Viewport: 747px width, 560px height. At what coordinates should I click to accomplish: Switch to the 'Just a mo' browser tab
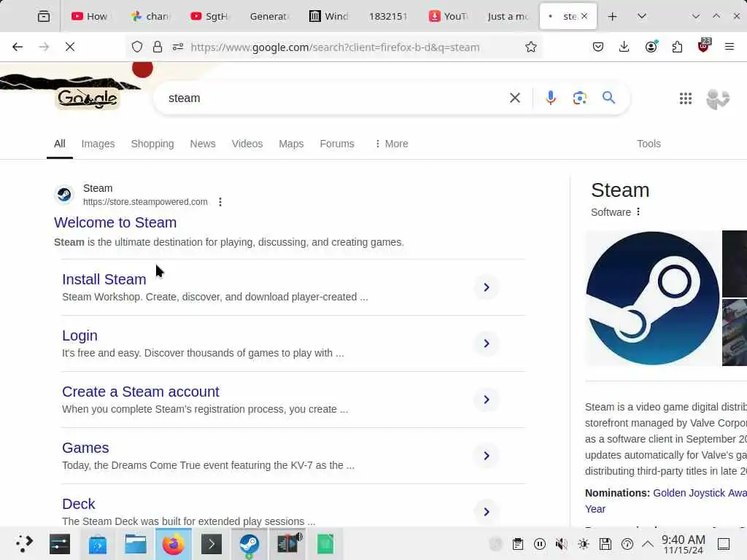(x=508, y=16)
